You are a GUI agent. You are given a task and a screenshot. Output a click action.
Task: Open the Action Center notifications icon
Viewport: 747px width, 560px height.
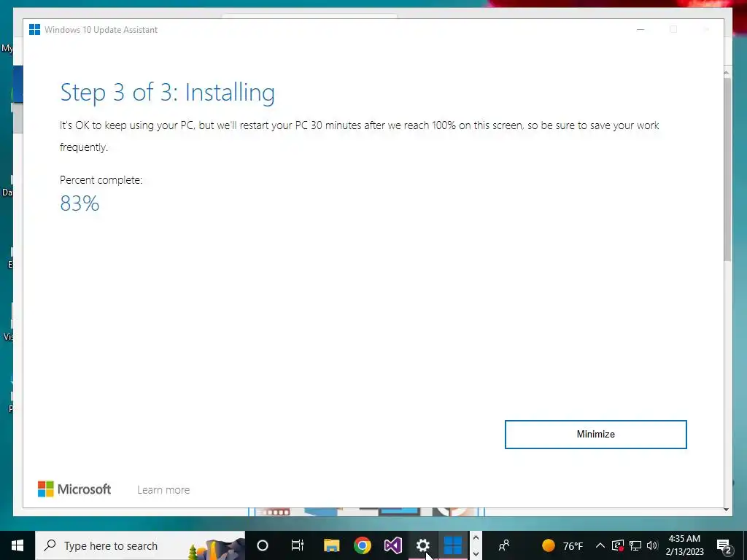pos(724,546)
